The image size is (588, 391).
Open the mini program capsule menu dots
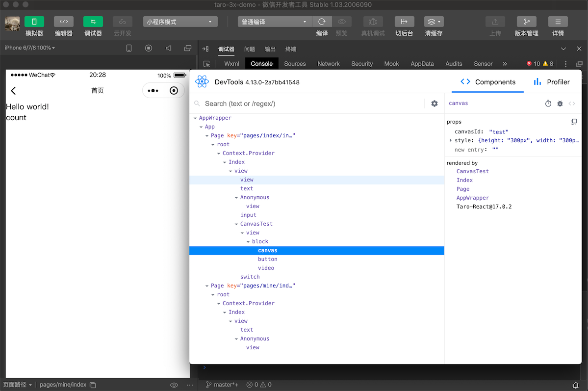153,91
